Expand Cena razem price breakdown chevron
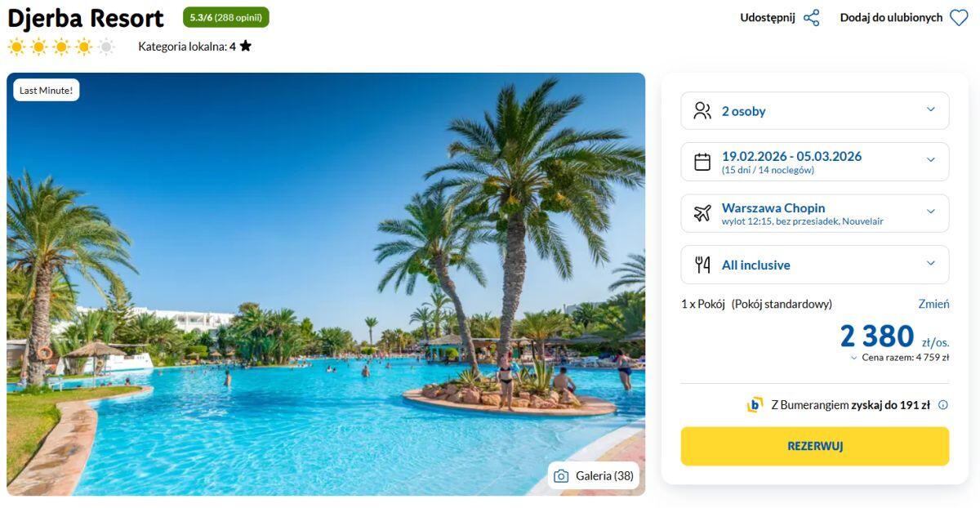Image resolution: width=980 pixels, height=508 pixels. 854,358
